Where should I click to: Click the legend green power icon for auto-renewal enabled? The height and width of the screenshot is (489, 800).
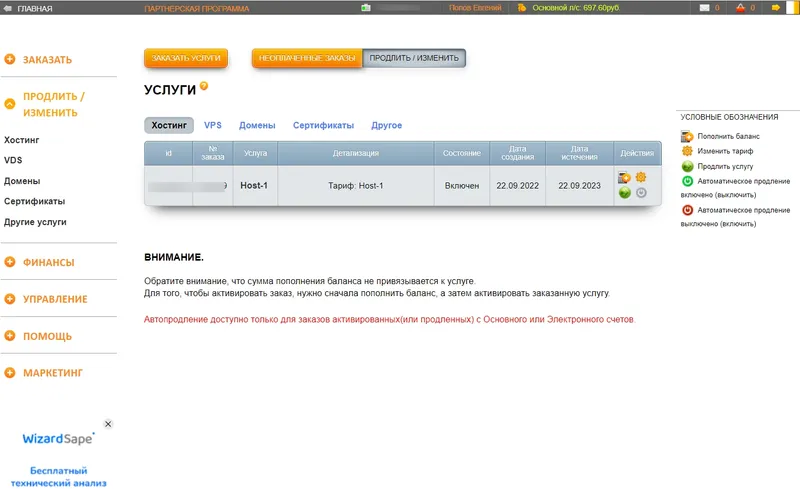click(687, 181)
